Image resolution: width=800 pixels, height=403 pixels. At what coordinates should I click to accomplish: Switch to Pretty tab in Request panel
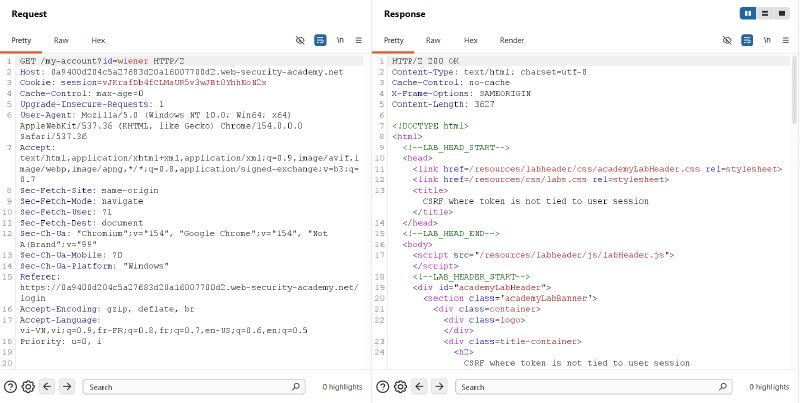21,40
